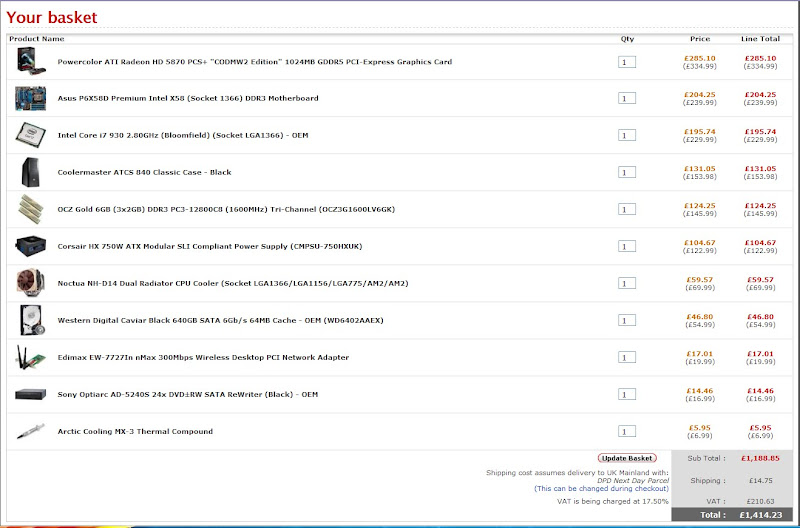Focus the quantity field for the Edimax adapter
Viewport: 800px width, 528px height.
click(x=627, y=357)
